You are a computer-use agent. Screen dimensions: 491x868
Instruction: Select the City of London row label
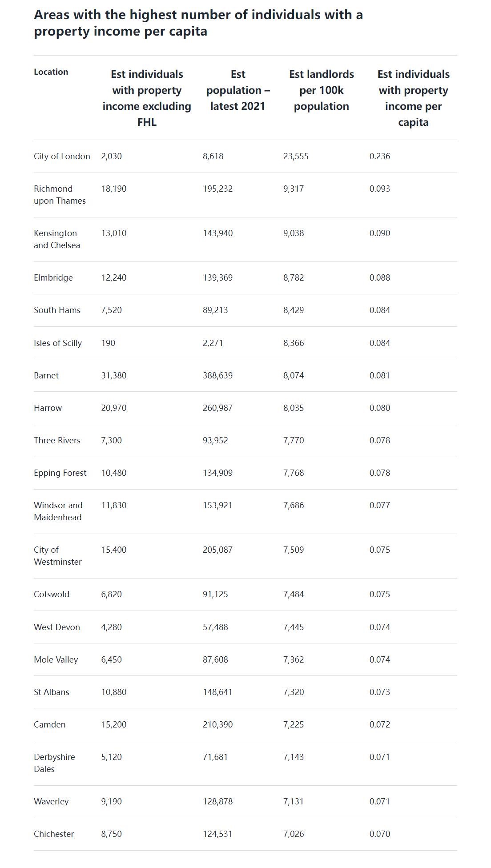[62, 157]
